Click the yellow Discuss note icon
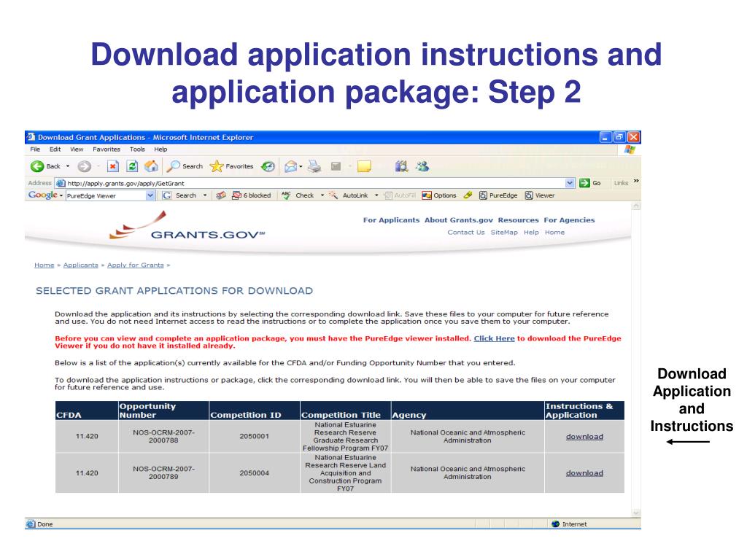Screen dimensions: 747x560 pyautogui.click(x=364, y=166)
